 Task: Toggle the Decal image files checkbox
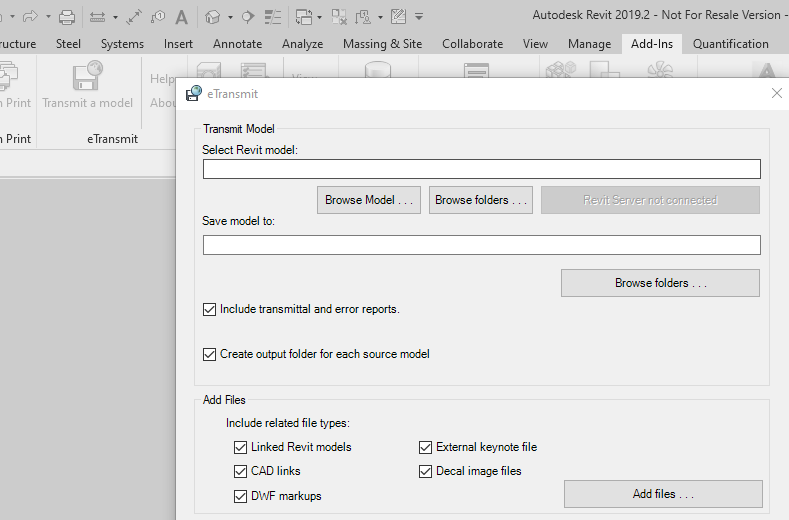426,471
